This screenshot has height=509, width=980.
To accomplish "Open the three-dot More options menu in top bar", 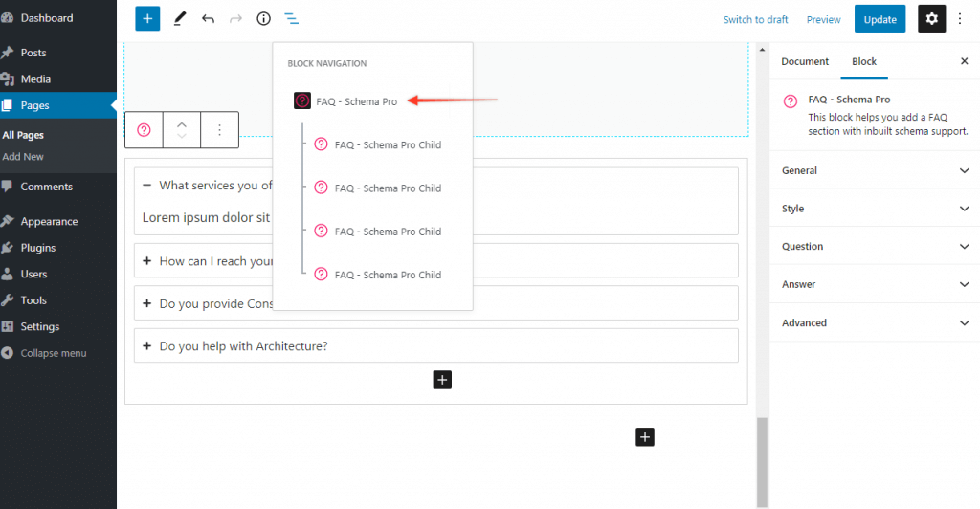I will 960,19.
